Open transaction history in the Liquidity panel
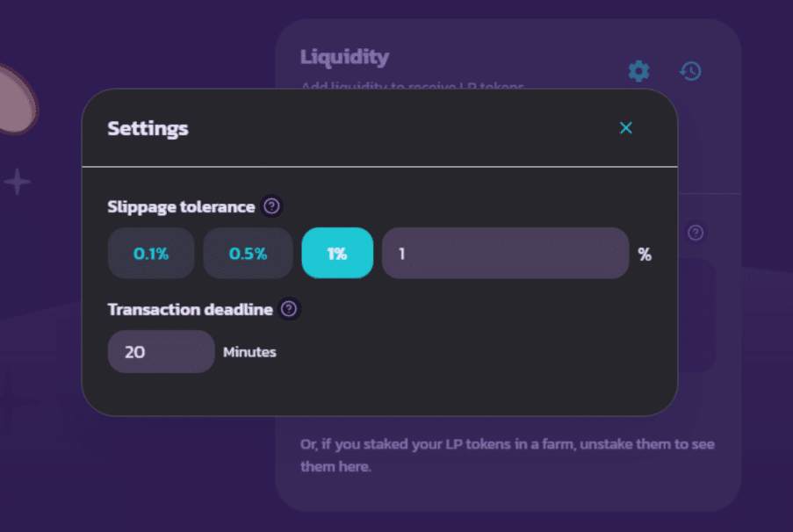 point(690,71)
